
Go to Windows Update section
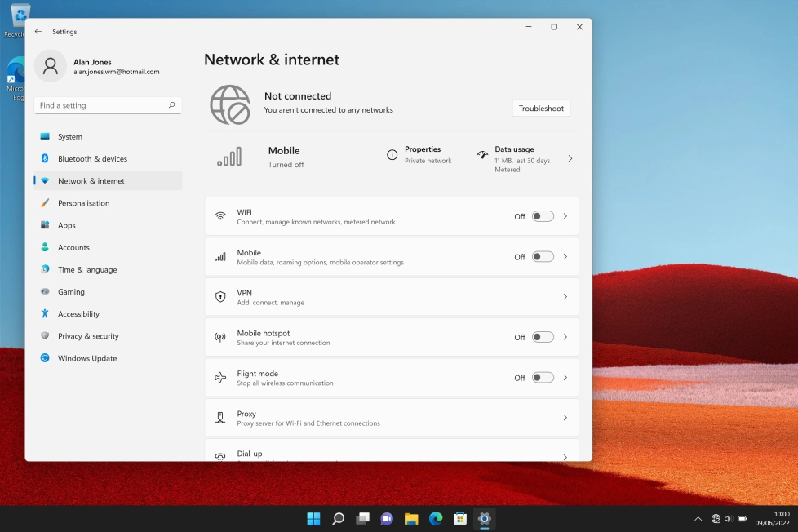point(86,358)
